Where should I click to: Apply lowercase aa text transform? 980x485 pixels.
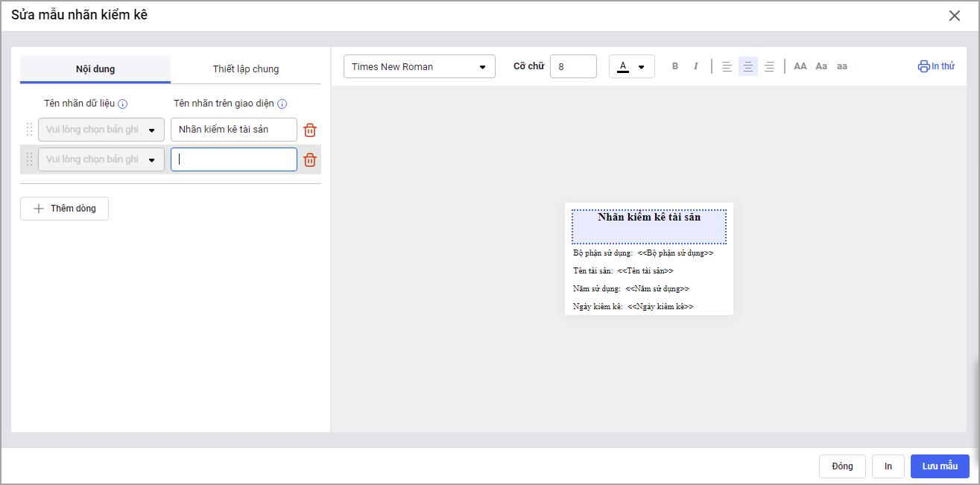tap(841, 66)
